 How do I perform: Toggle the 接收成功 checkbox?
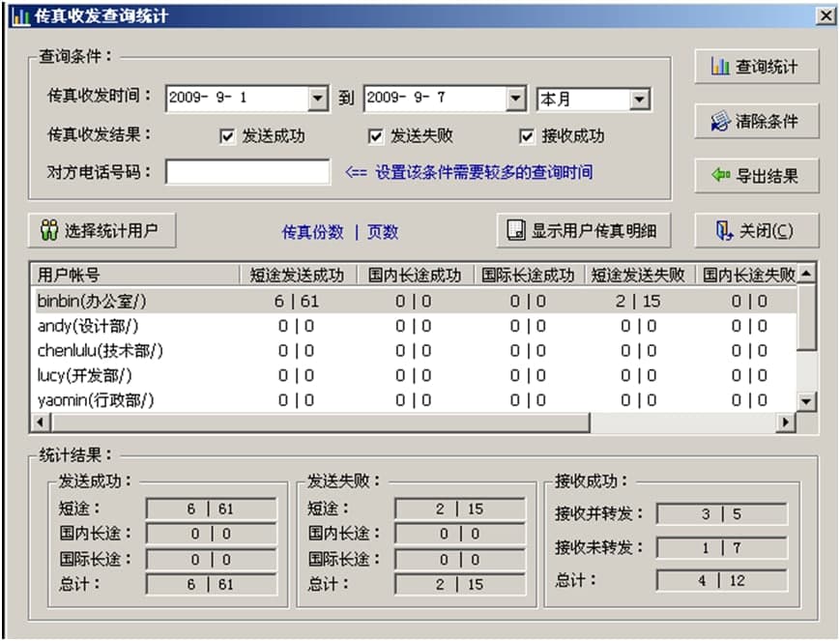pos(527,136)
